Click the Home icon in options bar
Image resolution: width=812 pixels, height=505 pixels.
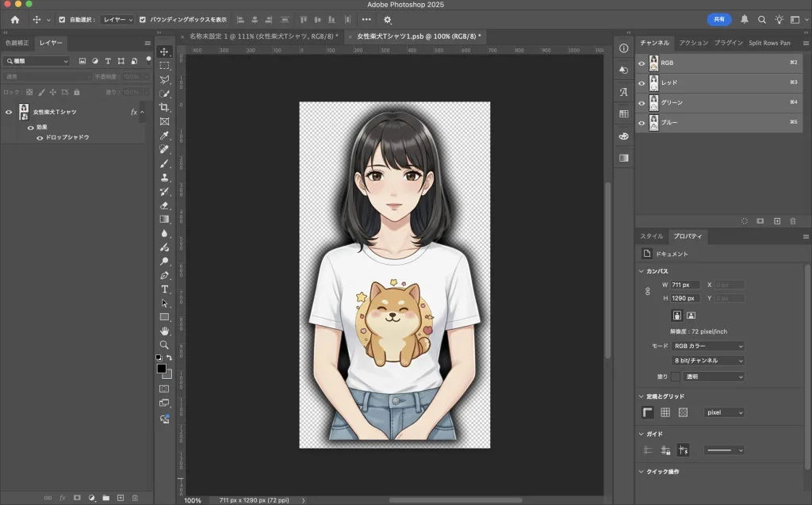(14, 20)
